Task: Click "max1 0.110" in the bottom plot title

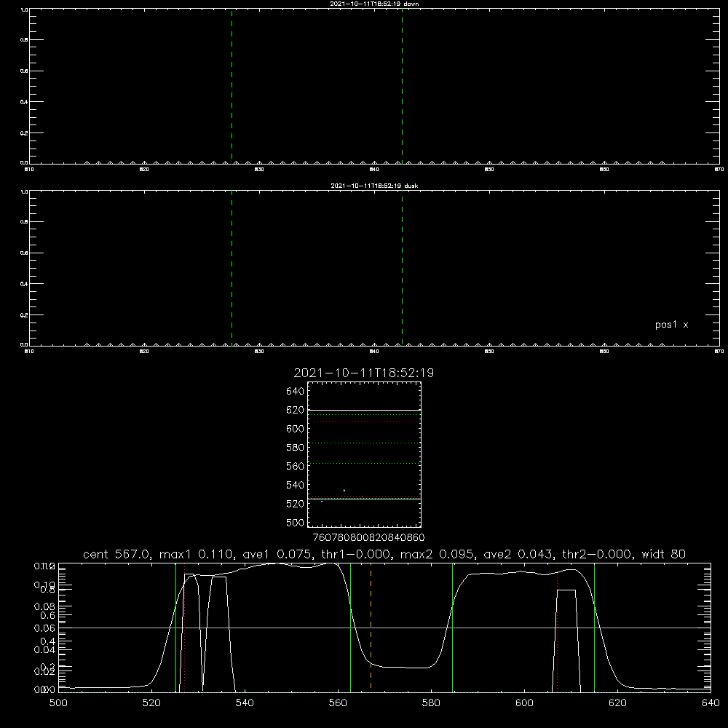Action: click(x=197, y=554)
